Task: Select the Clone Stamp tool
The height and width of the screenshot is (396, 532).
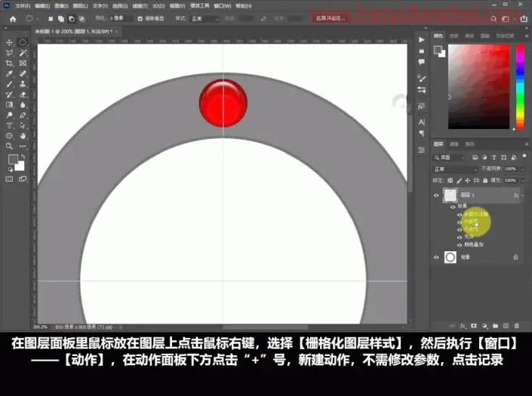Action: point(23,84)
